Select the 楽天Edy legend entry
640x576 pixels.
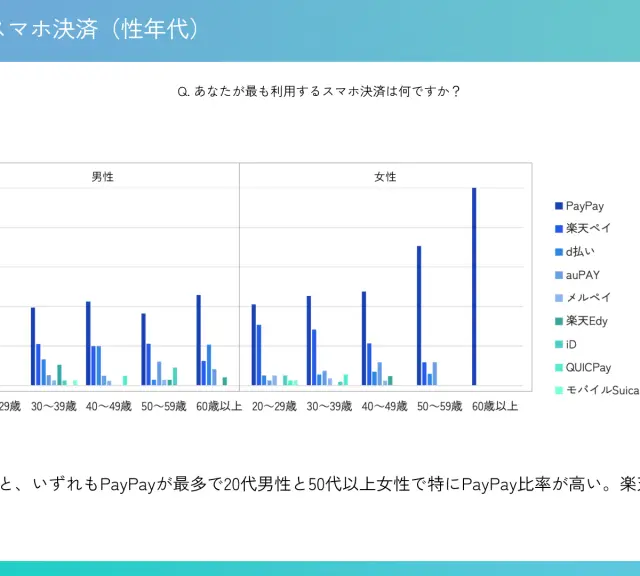point(587,321)
